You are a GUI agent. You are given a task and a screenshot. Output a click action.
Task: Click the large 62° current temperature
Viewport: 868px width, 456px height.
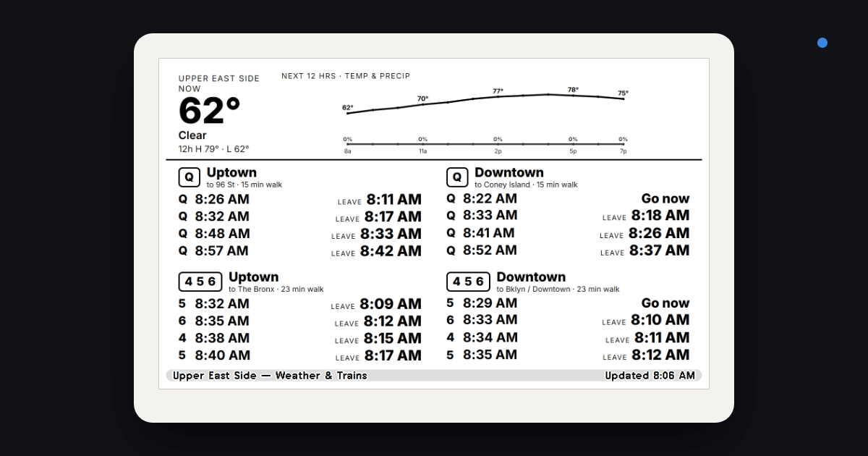click(x=209, y=111)
